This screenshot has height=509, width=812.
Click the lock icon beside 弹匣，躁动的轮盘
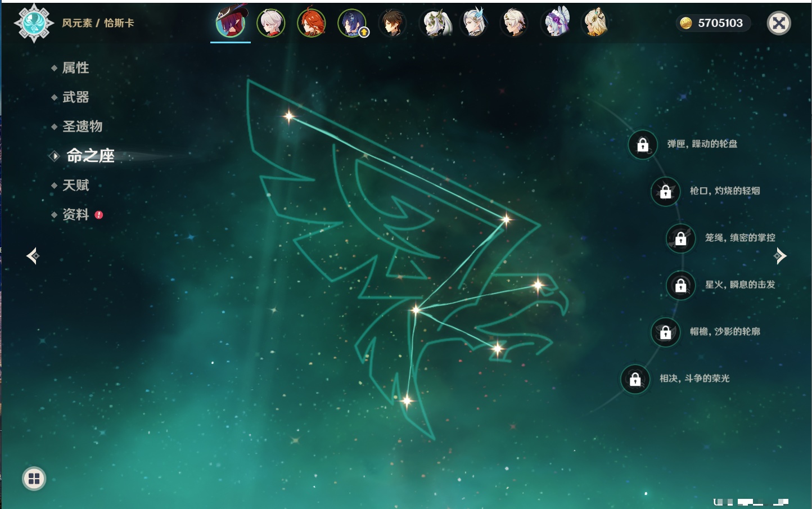pyautogui.click(x=643, y=145)
